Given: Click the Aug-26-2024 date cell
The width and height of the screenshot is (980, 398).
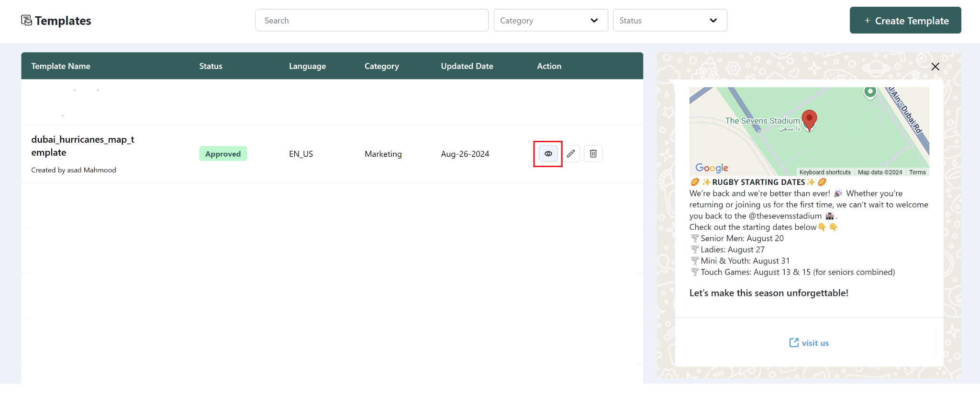Looking at the screenshot, I should point(465,154).
